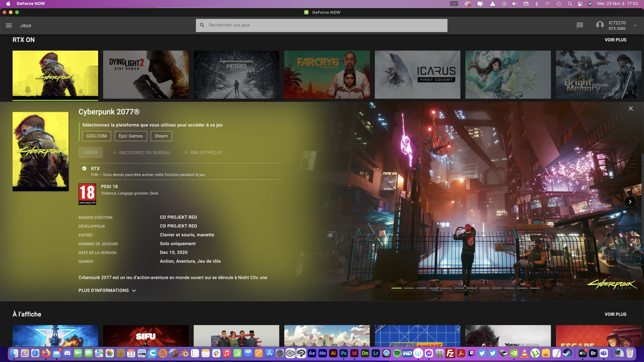Open the Apple menu

(8, 3)
